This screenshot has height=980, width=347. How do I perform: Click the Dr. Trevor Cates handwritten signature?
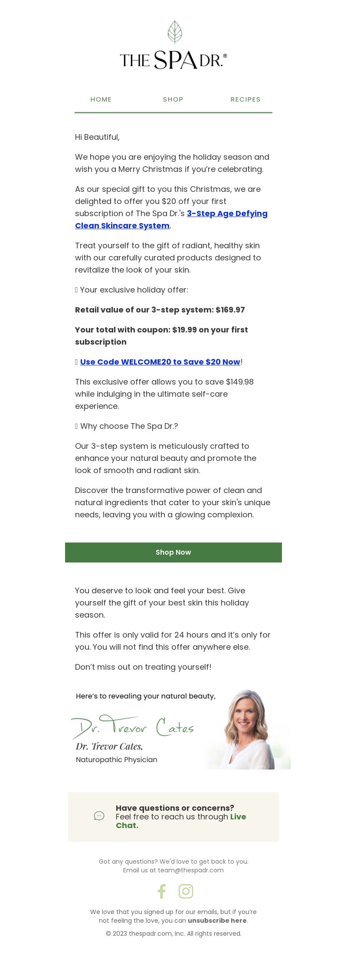tap(132, 726)
